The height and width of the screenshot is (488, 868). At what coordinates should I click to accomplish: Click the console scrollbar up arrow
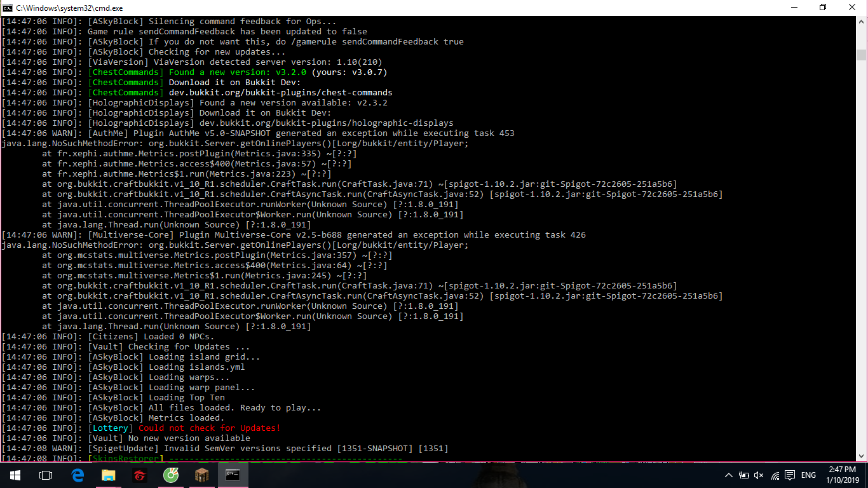(x=861, y=22)
